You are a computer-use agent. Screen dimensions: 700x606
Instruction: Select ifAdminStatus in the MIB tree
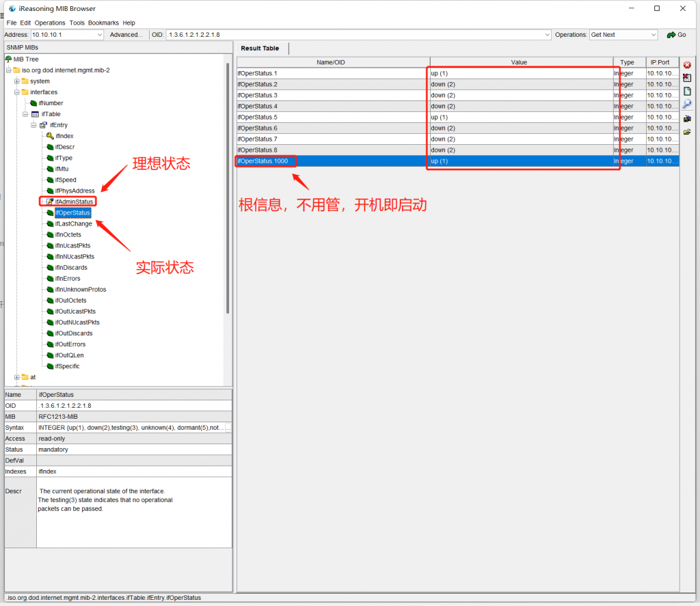[74, 202]
